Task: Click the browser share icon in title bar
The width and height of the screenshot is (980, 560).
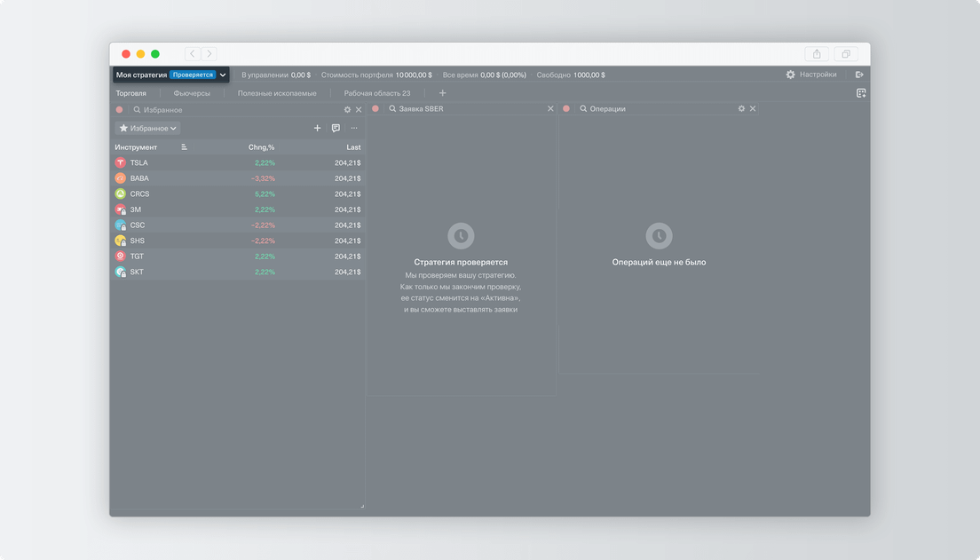Action: (817, 54)
